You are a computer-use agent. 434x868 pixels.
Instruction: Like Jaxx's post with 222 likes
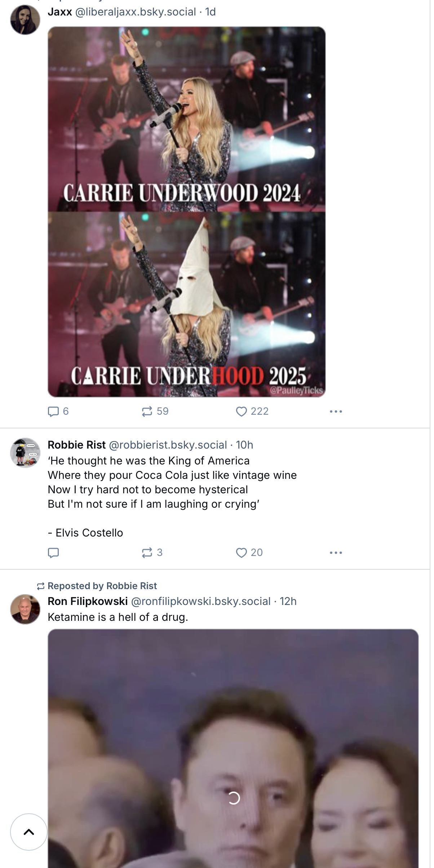[x=241, y=411]
